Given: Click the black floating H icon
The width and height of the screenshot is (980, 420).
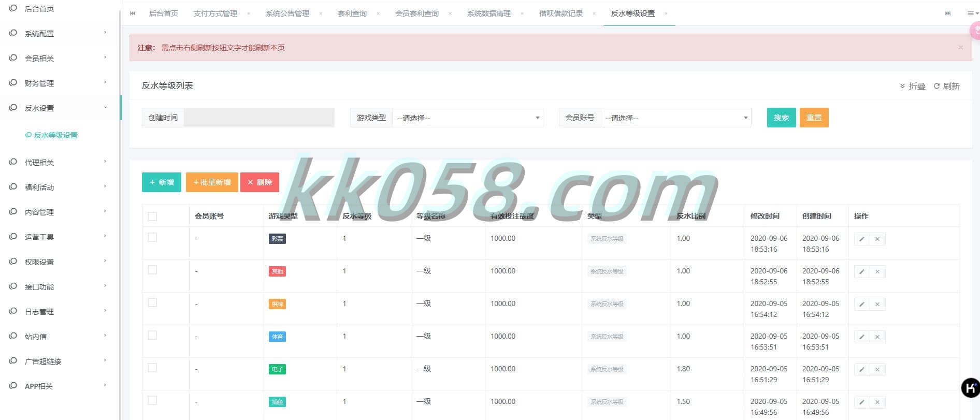Looking at the screenshot, I should click(x=970, y=388).
